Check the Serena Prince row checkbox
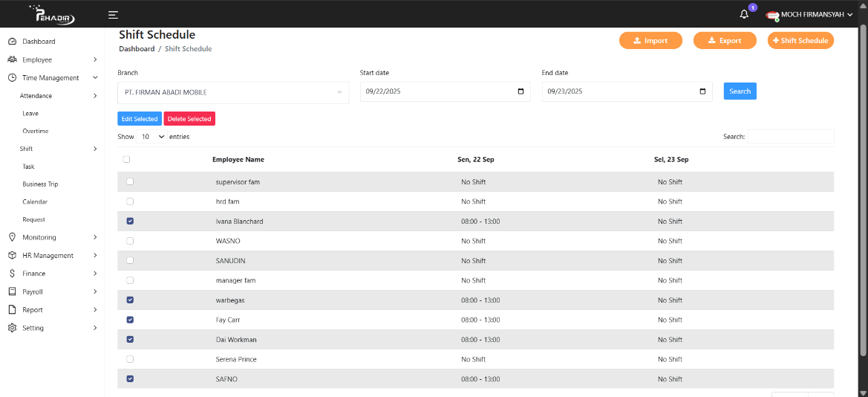 [130, 359]
